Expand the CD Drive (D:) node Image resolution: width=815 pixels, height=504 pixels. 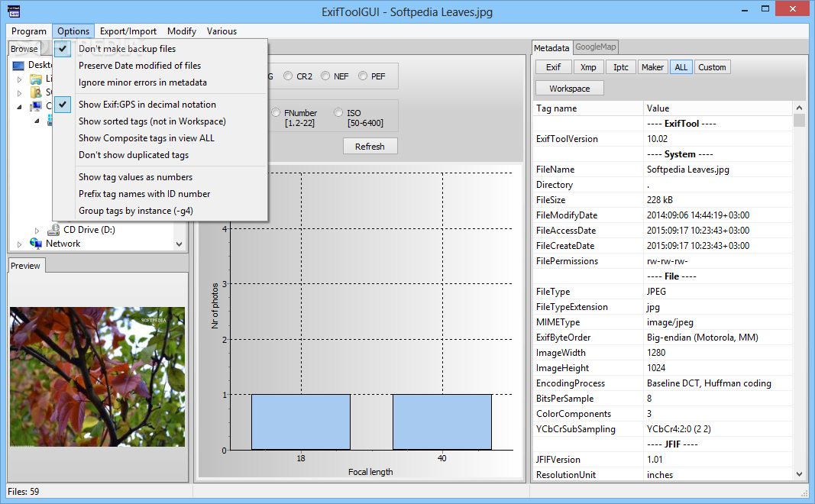coord(37,230)
